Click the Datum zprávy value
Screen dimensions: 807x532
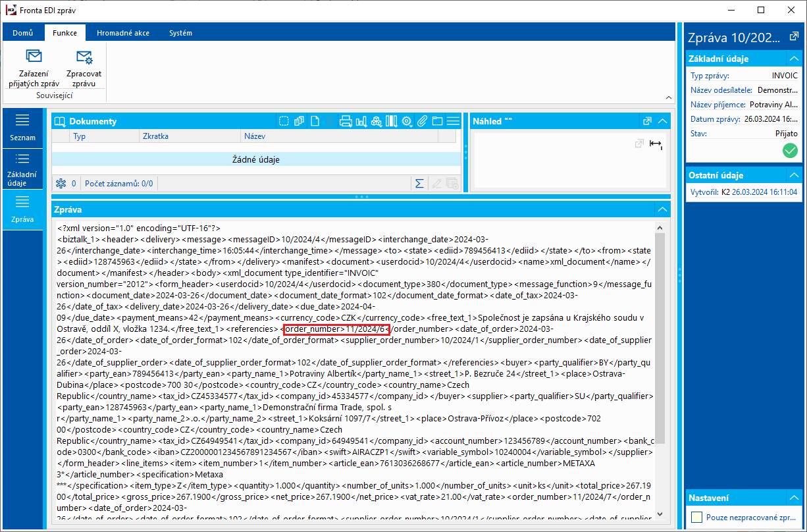(770, 119)
